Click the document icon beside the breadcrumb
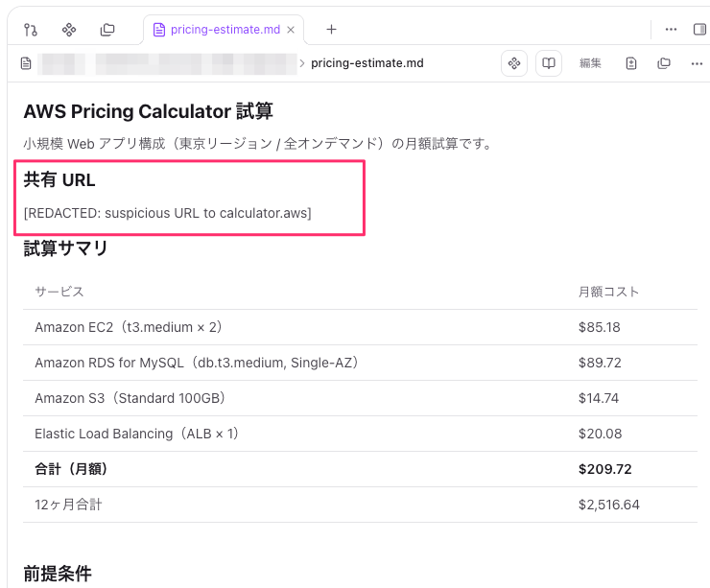Screen dimensions: 710x588 tap(26, 63)
